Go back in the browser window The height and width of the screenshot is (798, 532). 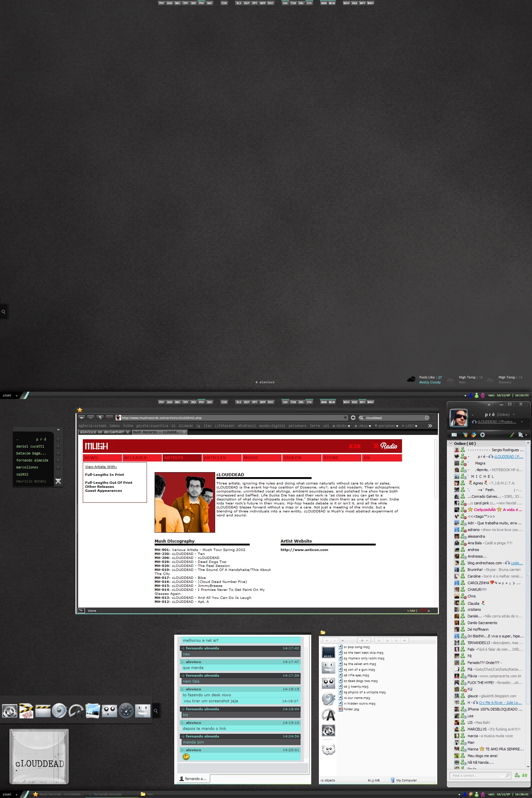(x=81, y=418)
